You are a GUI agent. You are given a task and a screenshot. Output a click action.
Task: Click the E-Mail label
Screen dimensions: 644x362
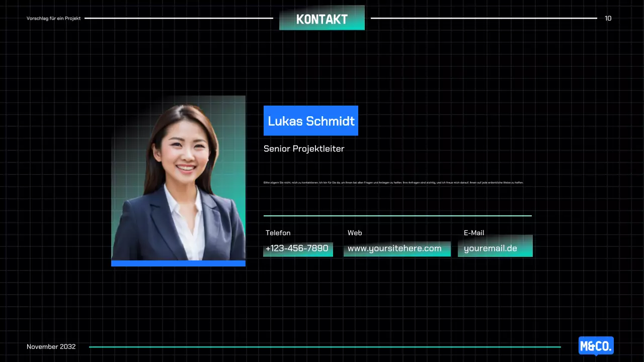474,233
